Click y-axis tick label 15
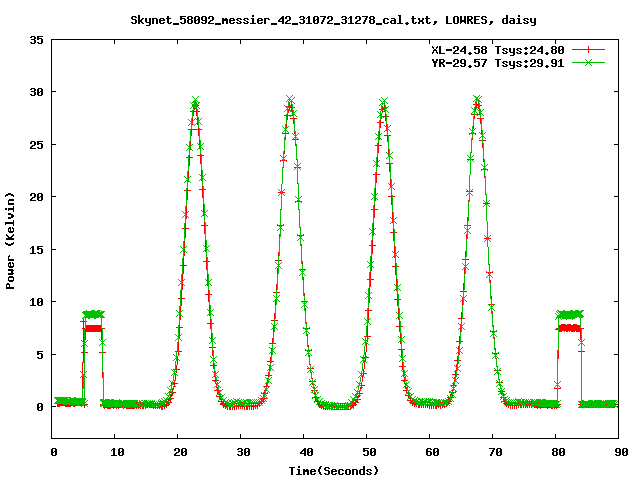 coord(37,250)
